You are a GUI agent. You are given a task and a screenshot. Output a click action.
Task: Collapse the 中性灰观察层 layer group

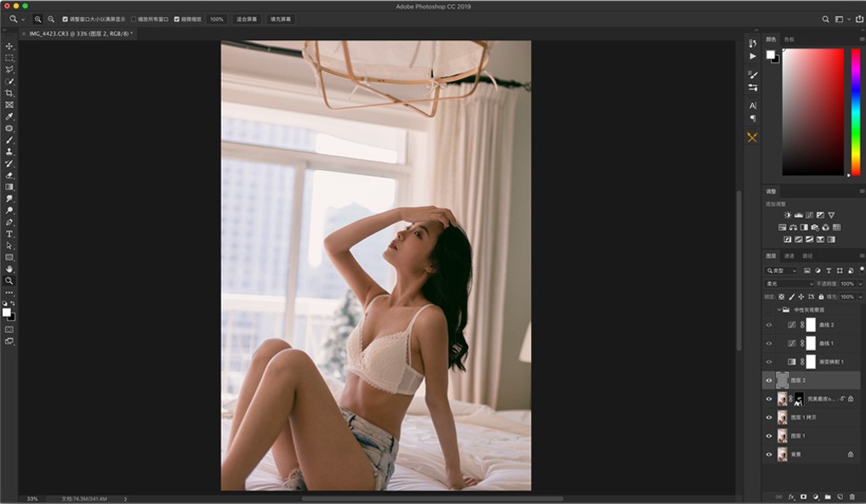[778, 309]
